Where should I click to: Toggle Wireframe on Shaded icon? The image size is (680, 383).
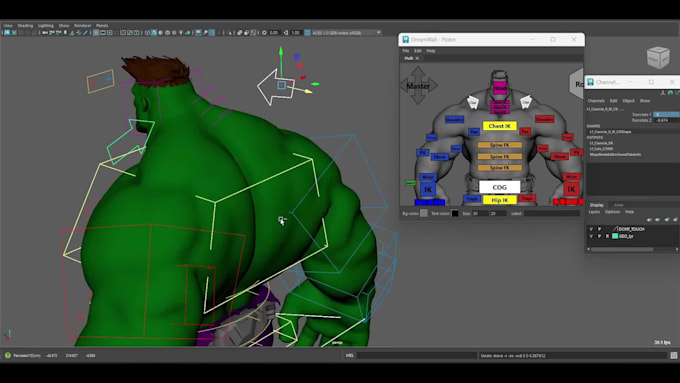pyautogui.click(x=167, y=33)
